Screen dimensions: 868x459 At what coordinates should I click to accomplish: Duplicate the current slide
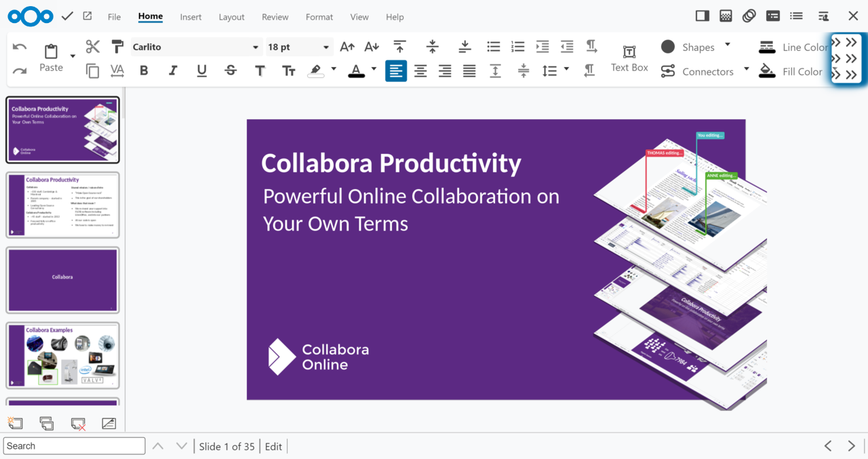47,424
